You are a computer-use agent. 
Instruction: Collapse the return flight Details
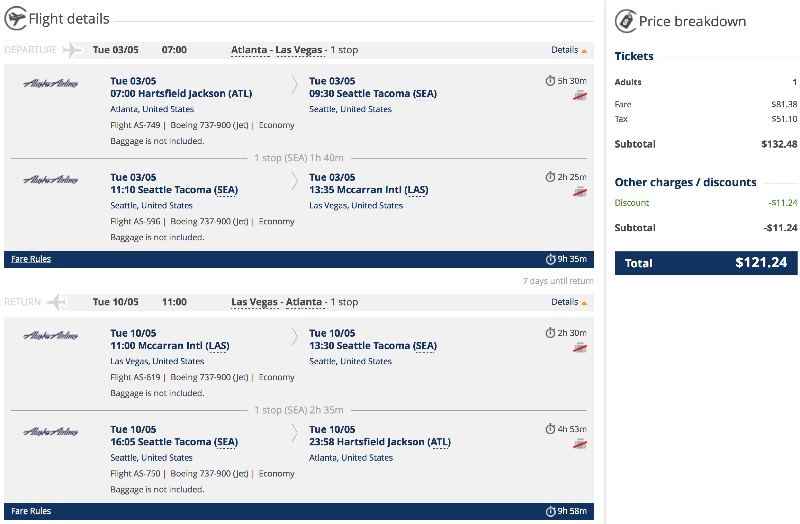(569, 302)
